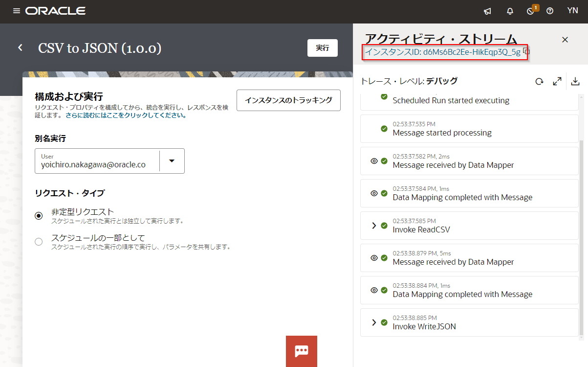View payload of first Message received by Data Mapper
Image resolution: width=588 pixels, height=367 pixels.
tap(374, 161)
